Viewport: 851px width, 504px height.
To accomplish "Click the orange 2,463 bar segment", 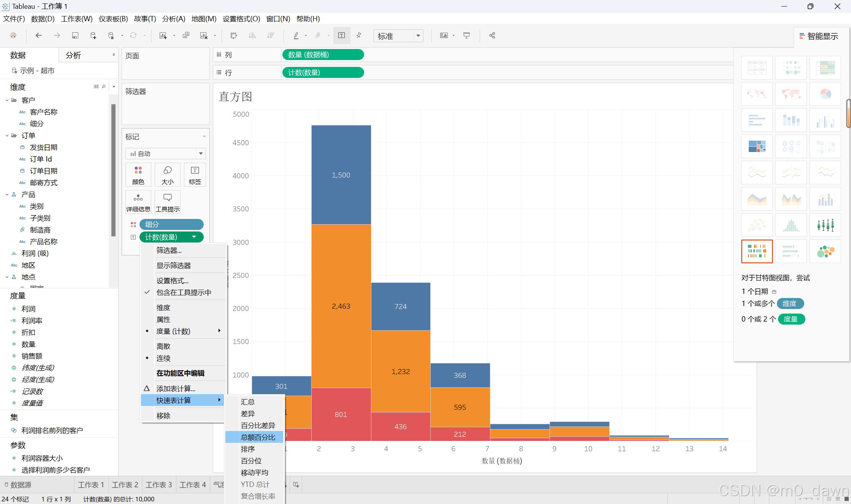I will (x=341, y=306).
